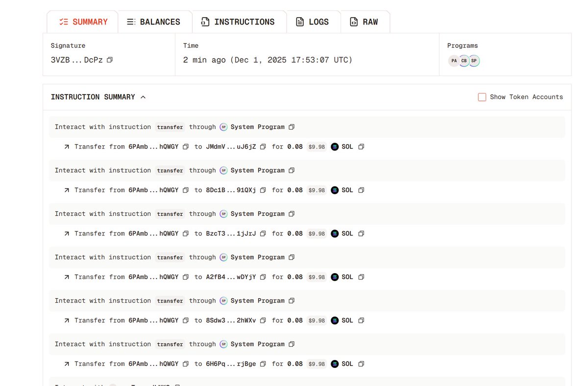
Task: Enable the Show Token Accounts checkbox
Action: (482, 97)
